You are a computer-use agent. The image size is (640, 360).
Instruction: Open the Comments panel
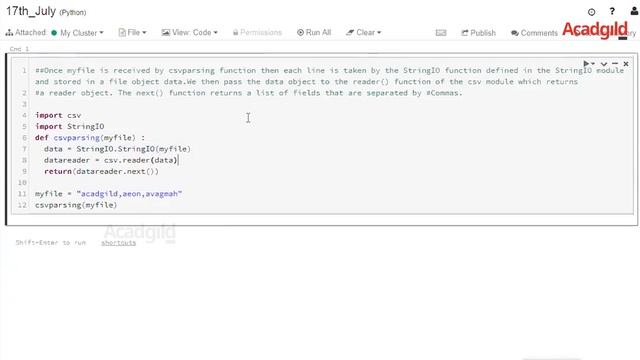point(534,33)
